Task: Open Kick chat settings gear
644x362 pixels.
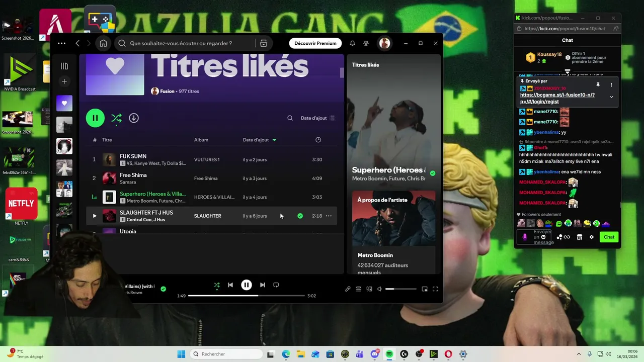Action: tap(592, 237)
